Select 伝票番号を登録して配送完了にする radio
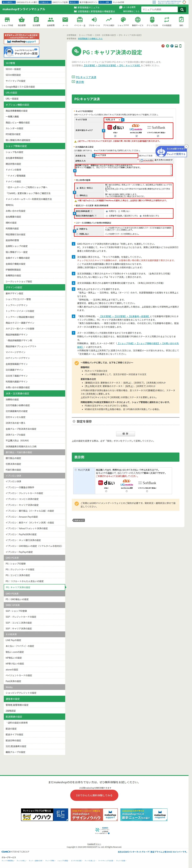This screenshot has height=868, width=192. coord(107,216)
